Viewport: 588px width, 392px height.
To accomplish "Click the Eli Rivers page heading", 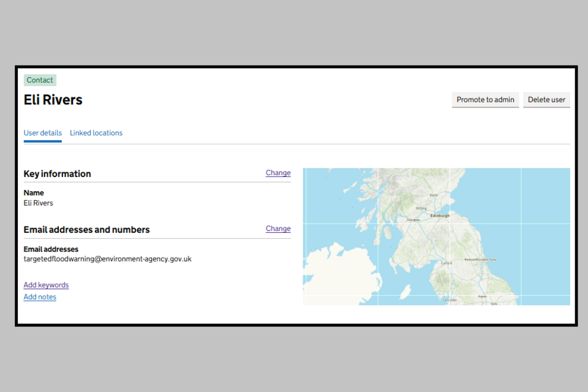I will click(53, 100).
